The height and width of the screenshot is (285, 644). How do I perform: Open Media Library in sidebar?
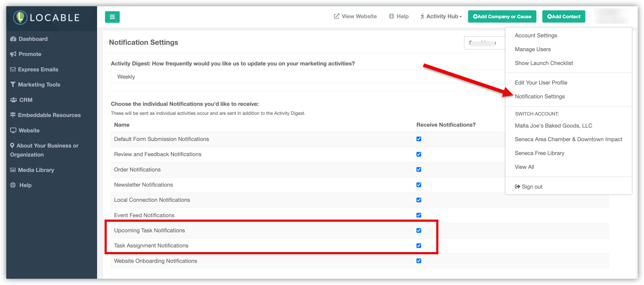(x=36, y=170)
